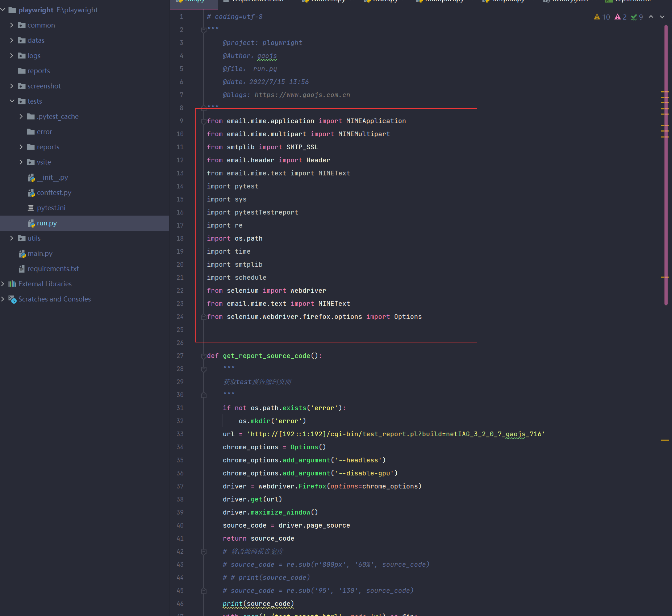
Task: Click the External Libraries icon
Action: [12, 284]
